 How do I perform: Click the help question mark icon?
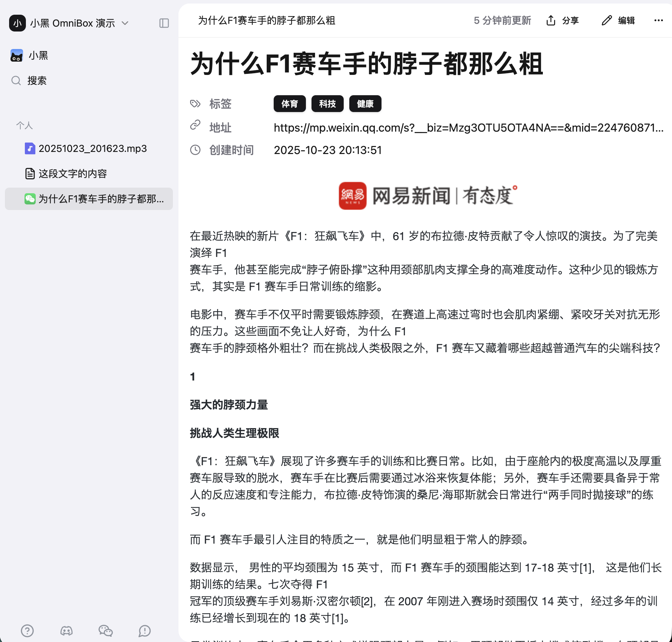click(x=27, y=631)
